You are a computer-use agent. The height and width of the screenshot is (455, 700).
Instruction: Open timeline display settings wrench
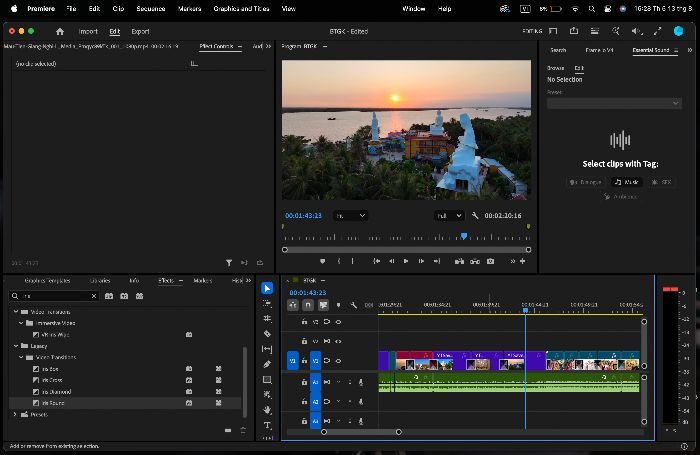point(353,305)
